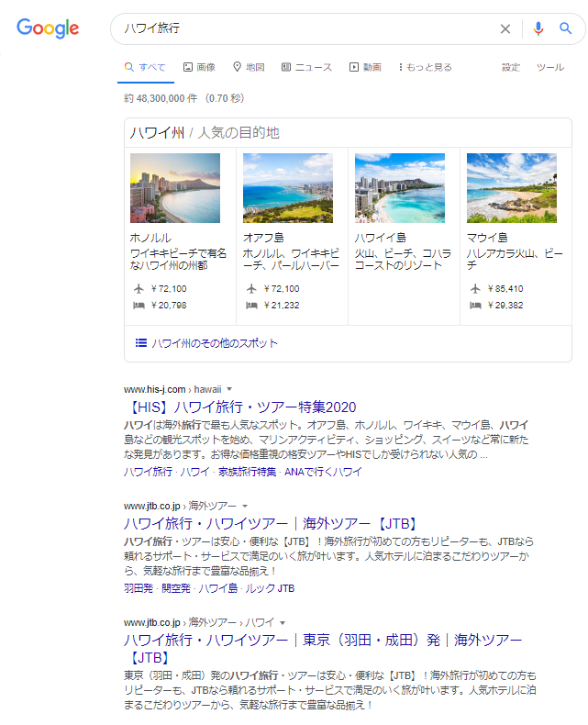Open the ホノルル photo thumbnail

point(175,188)
